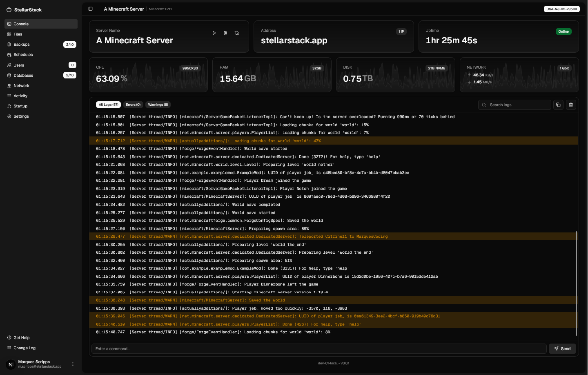Click the dev-01-local - v0.0.1 footer text
588x375 pixels.
tap(334, 363)
